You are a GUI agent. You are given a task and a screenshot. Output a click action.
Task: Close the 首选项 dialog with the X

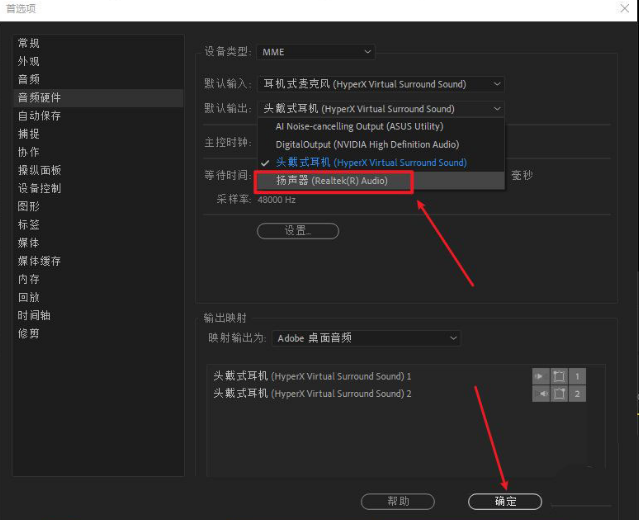(624, 8)
